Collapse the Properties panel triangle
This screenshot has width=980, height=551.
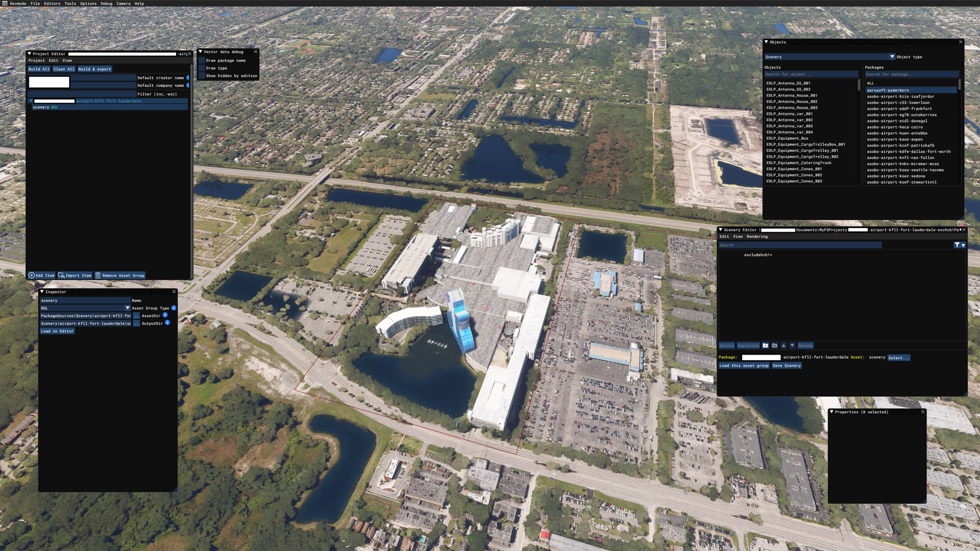click(831, 412)
